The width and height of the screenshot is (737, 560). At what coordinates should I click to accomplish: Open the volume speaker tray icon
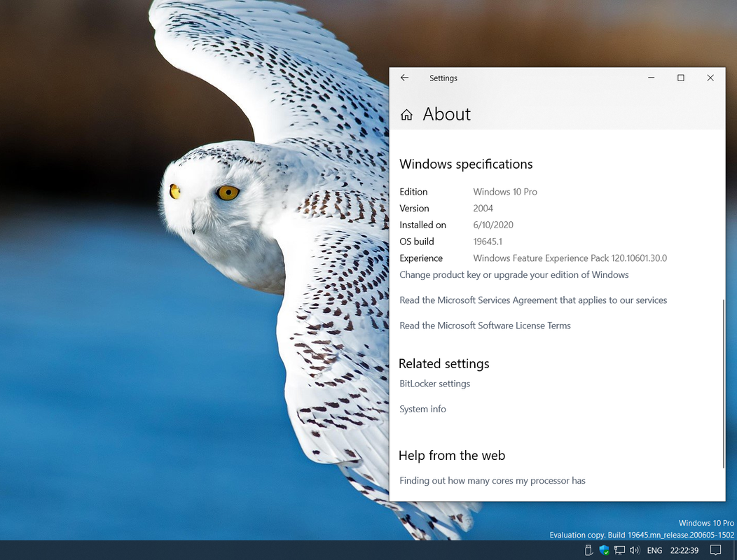click(x=635, y=550)
